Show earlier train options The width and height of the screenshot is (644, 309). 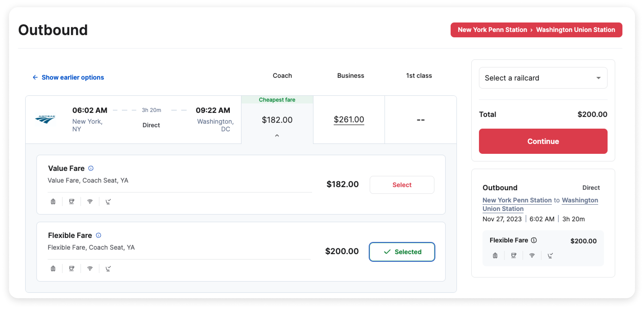coord(68,77)
